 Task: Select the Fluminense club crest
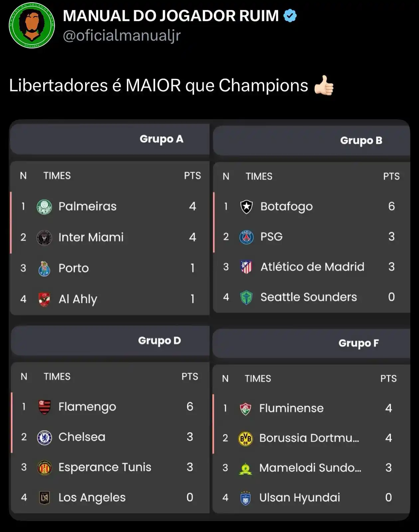point(245,409)
